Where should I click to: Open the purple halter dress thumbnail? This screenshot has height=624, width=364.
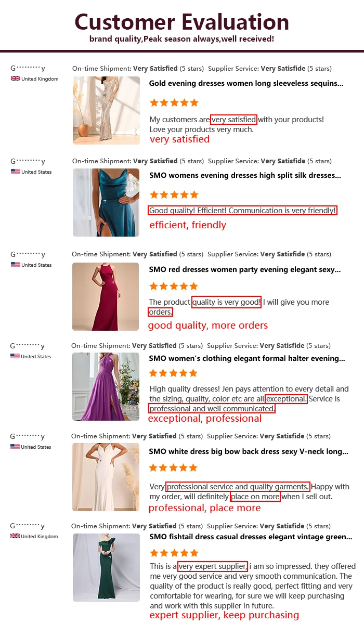106,386
